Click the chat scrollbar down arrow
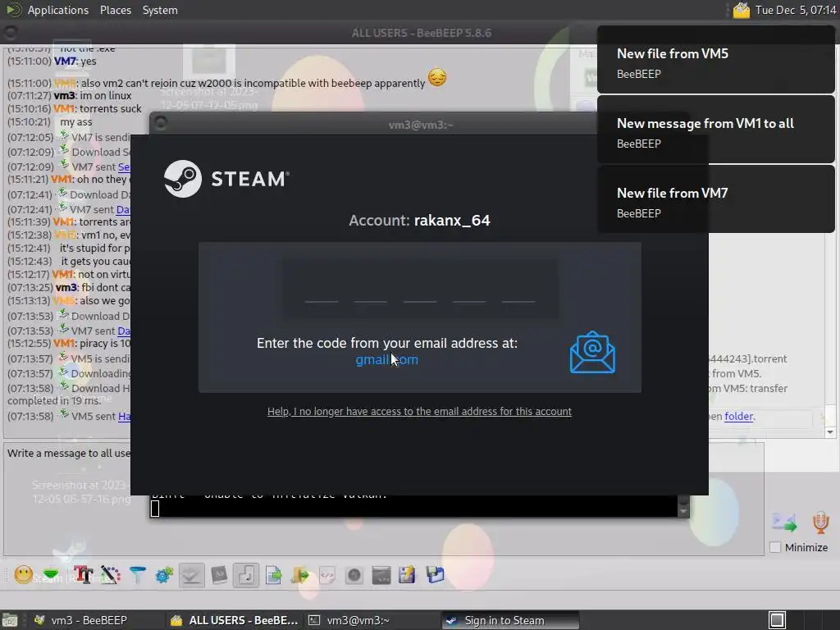Image resolution: width=840 pixels, height=630 pixels. [830, 432]
